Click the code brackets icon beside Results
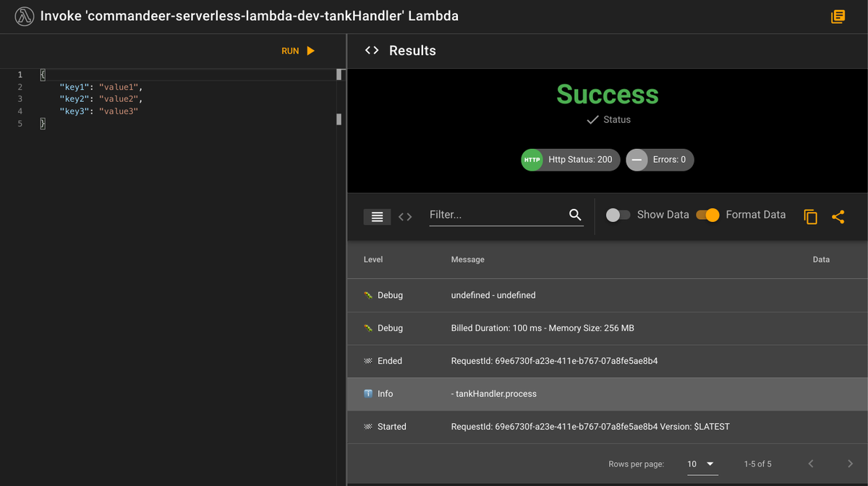The width and height of the screenshot is (868, 486). click(372, 51)
